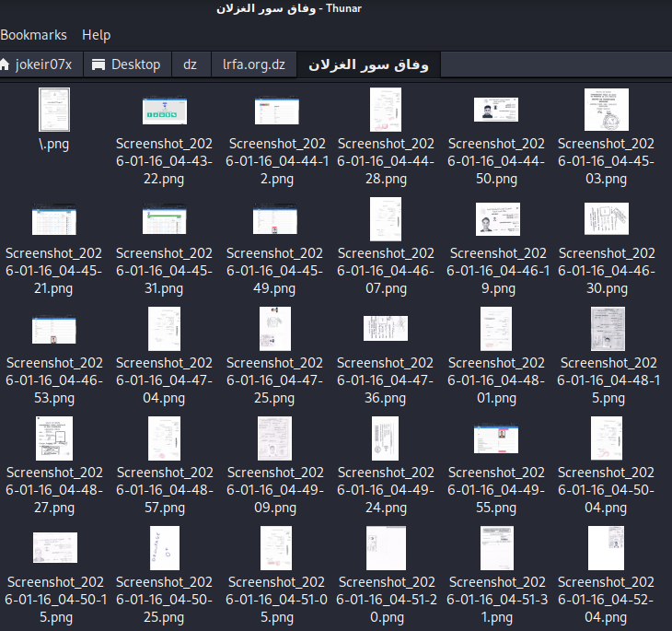Navigate to Desktop in path bar
672x631 pixels.
click(x=127, y=64)
